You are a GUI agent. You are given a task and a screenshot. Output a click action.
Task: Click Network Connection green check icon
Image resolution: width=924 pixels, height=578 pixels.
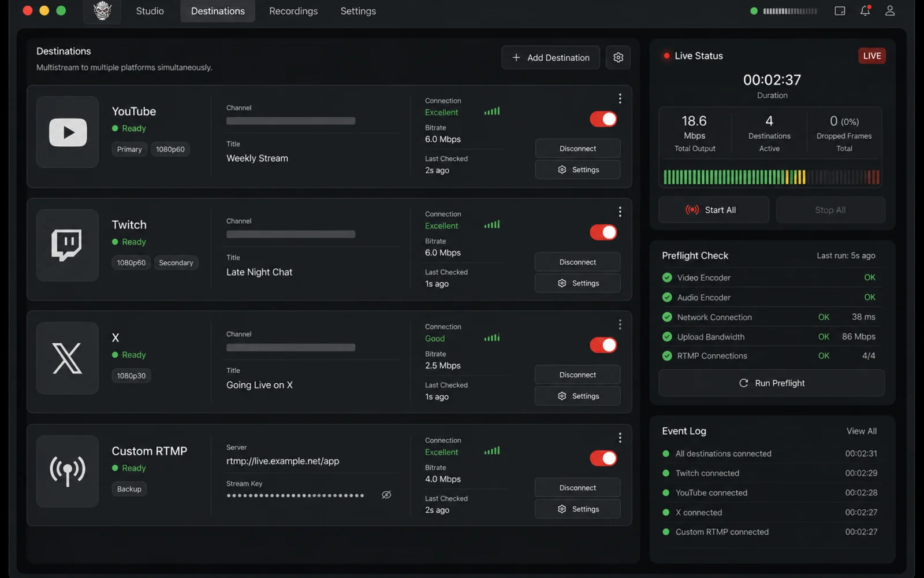(x=667, y=317)
